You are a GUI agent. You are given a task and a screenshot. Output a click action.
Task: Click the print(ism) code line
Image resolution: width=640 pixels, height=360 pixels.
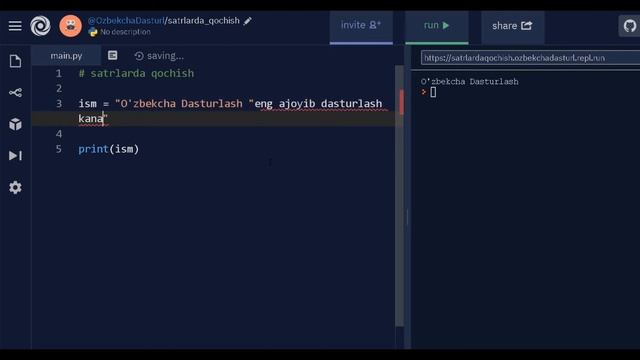tap(109, 149)
